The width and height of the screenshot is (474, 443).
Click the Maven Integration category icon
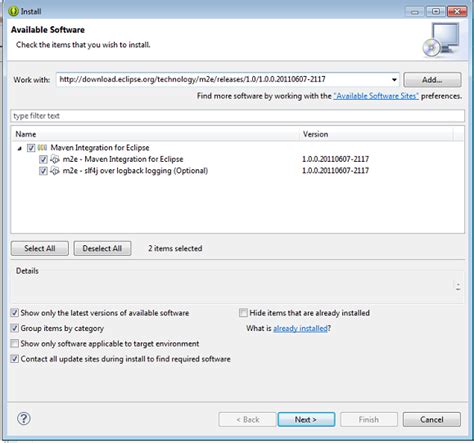coord(42,147)
